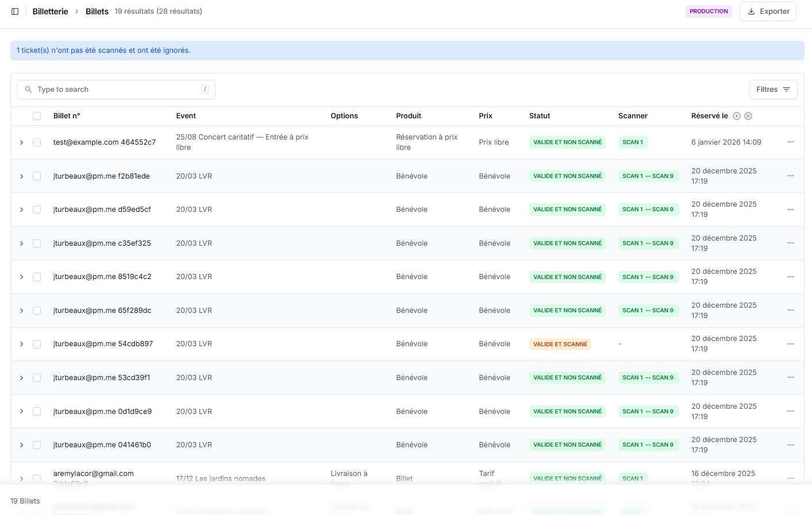812x515 pixels.
Task: Open row actions for ticket 54cdb897
Action: [790, 344]
